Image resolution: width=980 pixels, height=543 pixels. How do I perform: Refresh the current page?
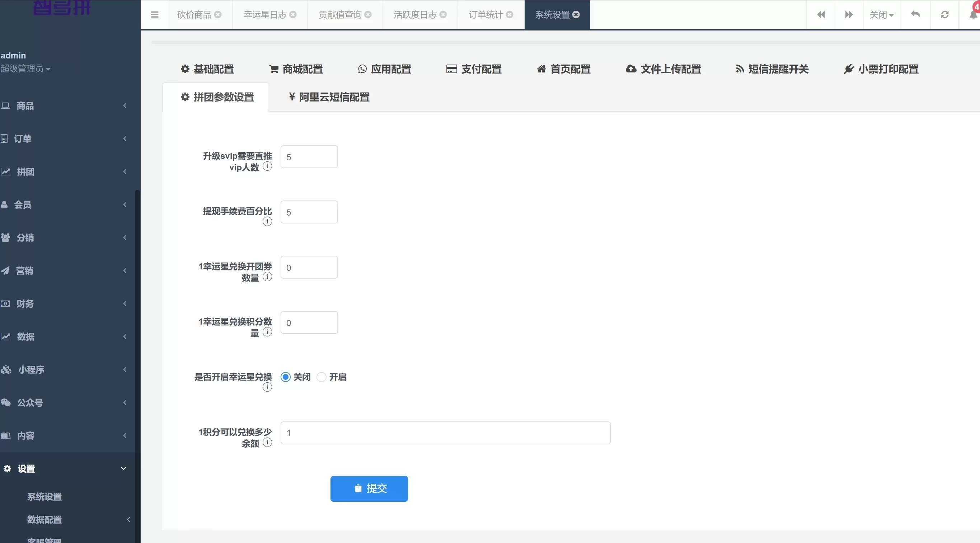(x=945, y=14)
